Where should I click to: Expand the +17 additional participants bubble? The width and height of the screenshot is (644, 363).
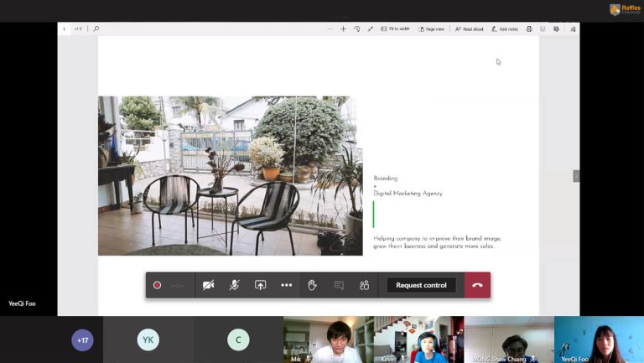[82, 340]
